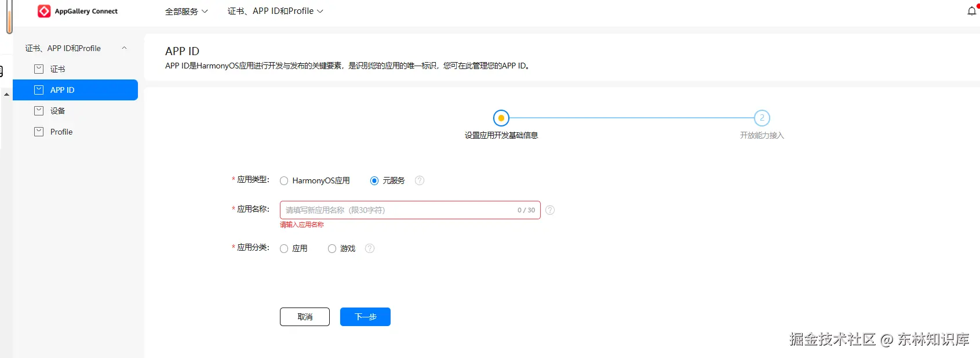Open help icon next to 元服务

[x=420, y=180]
